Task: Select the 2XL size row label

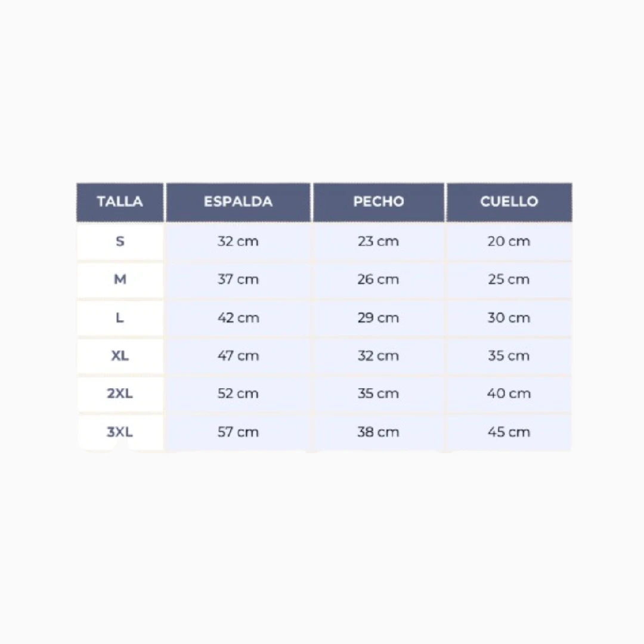Action: (120, 394)
